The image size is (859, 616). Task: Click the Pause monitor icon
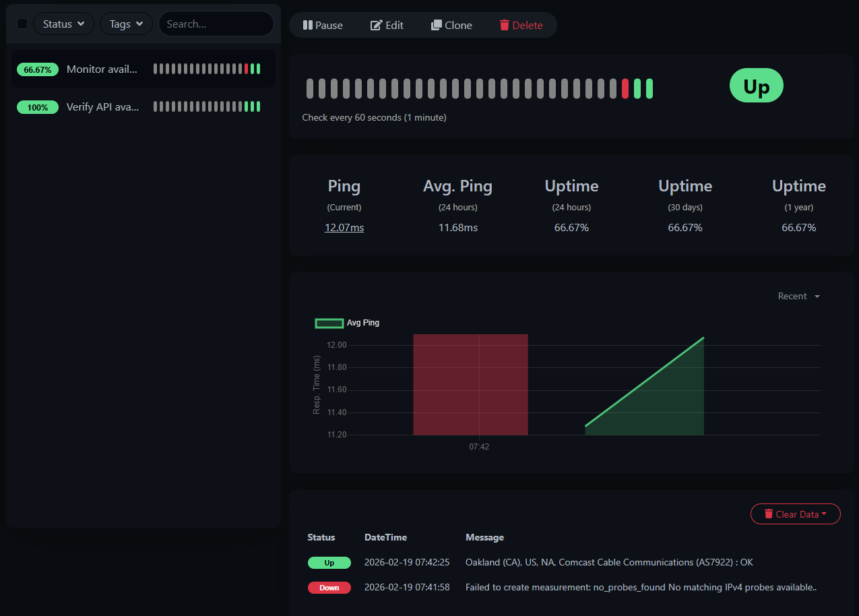coord(308,25)
